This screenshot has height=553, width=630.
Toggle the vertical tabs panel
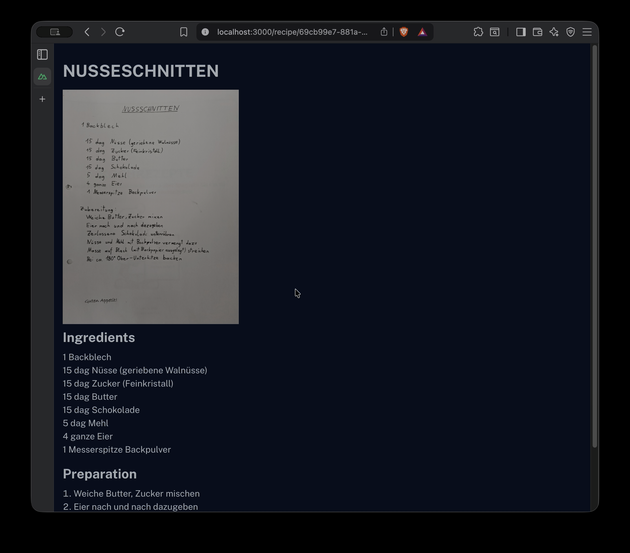(x=42, y=54)
